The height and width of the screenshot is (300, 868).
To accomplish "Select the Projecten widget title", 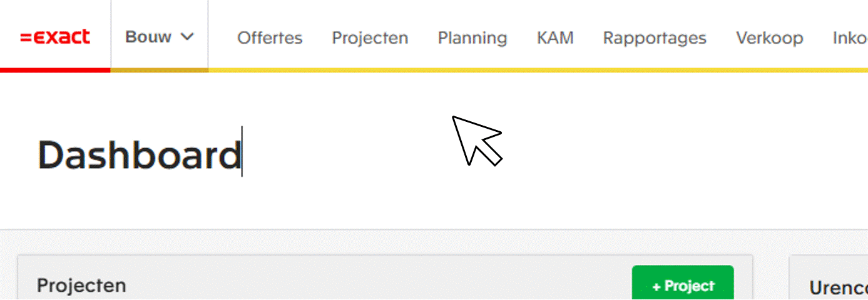I will 81,286.
